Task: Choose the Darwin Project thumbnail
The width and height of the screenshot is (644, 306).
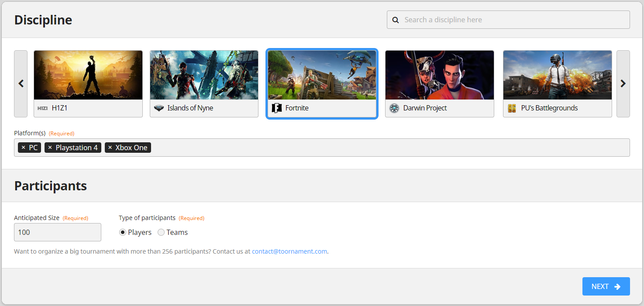Action: click(x=440, y=75)
